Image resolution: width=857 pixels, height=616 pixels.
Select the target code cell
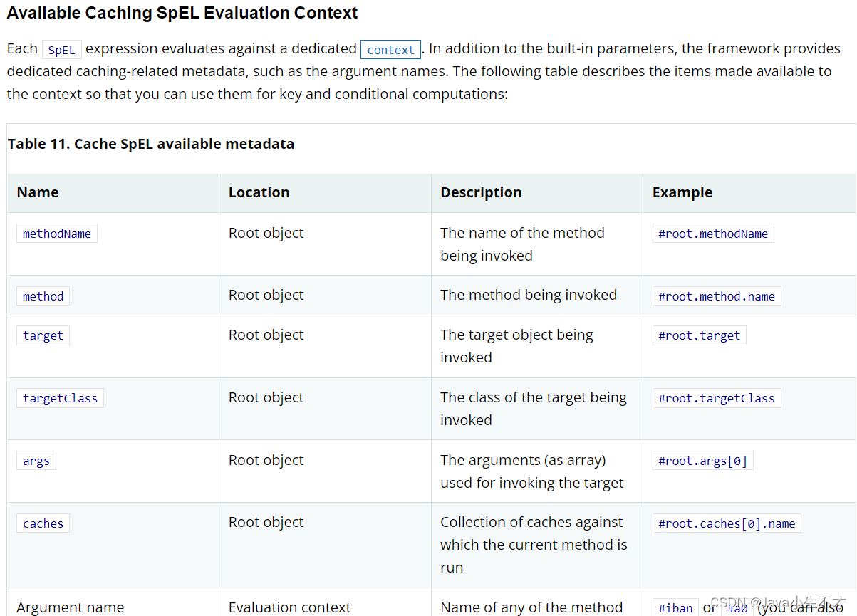pyautogui.click(x=43, y=335)
